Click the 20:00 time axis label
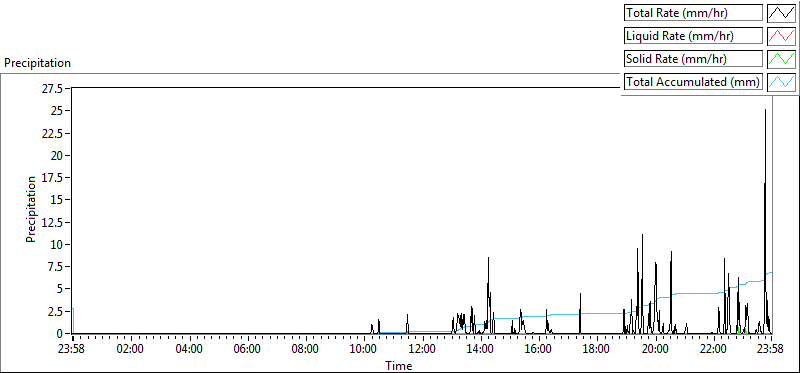Viewport: 800px width, 373px height. click(655, 350)
